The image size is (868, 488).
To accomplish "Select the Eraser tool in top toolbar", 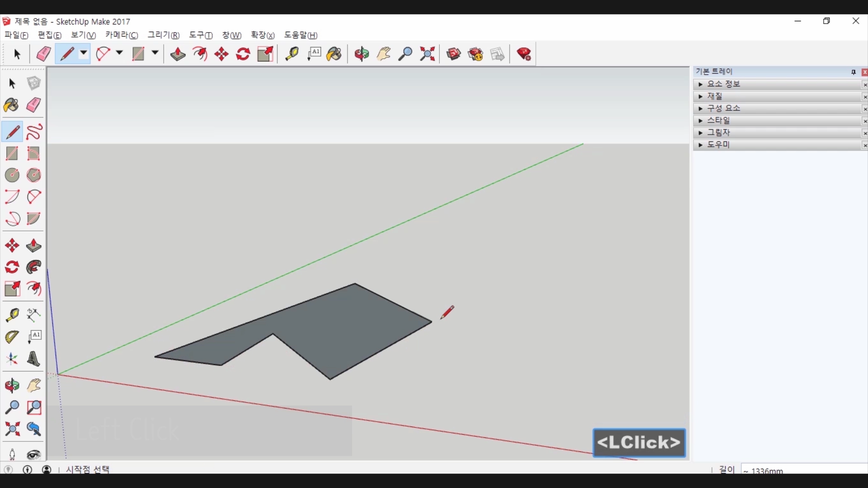I will (43, 54).
